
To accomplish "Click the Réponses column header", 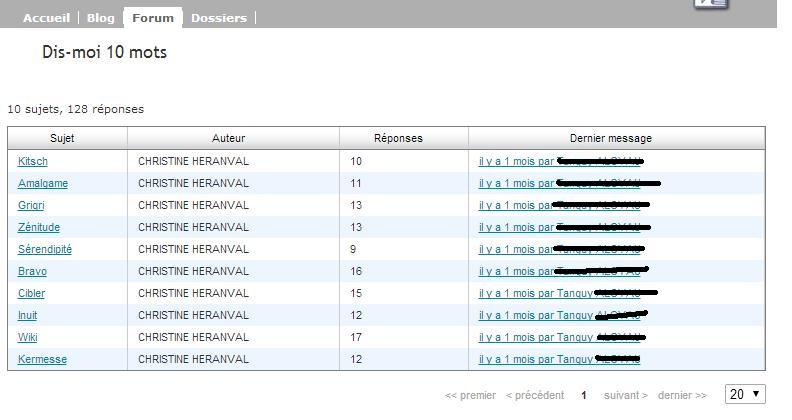I will click(398, 138).
